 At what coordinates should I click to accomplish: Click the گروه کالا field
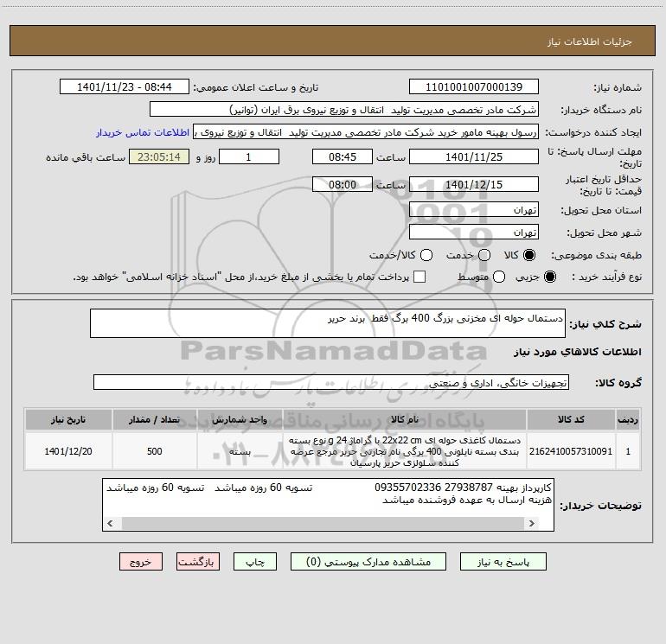(x=331, y=382)
